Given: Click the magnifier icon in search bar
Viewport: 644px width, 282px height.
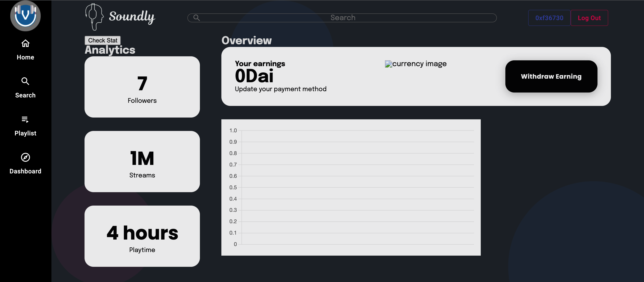Looking at the screenshot, I should pos(197,18).
